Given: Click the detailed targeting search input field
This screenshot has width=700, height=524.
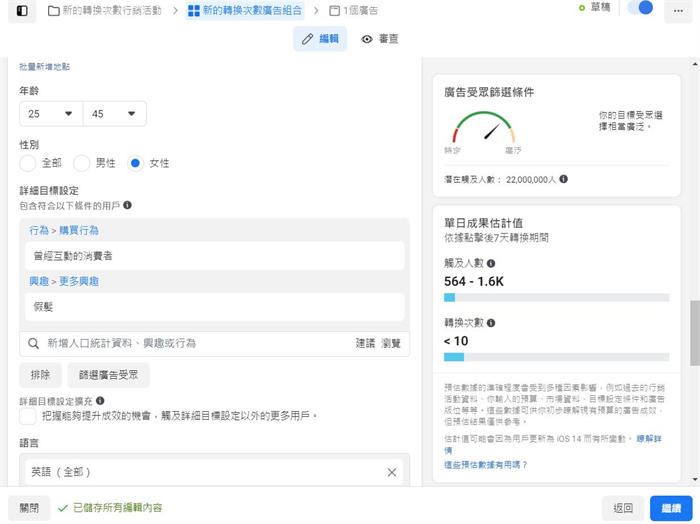Looking at the screenshot, I should [x=190, y=343].
